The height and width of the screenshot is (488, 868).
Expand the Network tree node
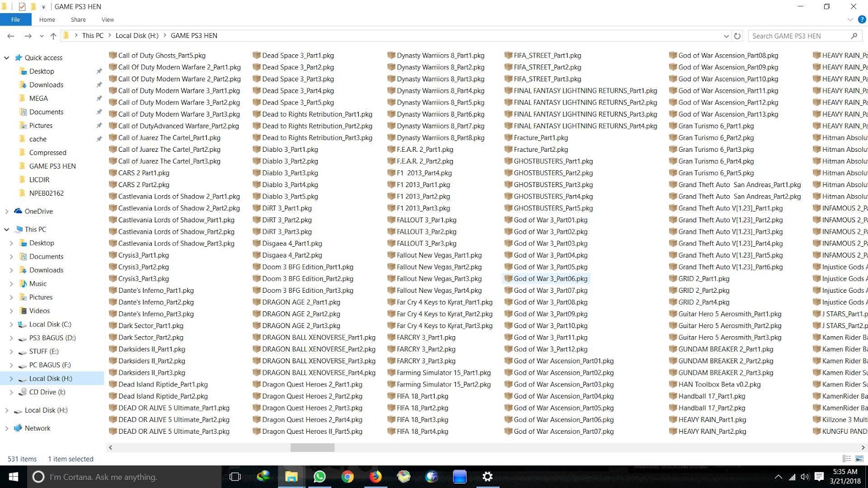(x=7, y=428)
